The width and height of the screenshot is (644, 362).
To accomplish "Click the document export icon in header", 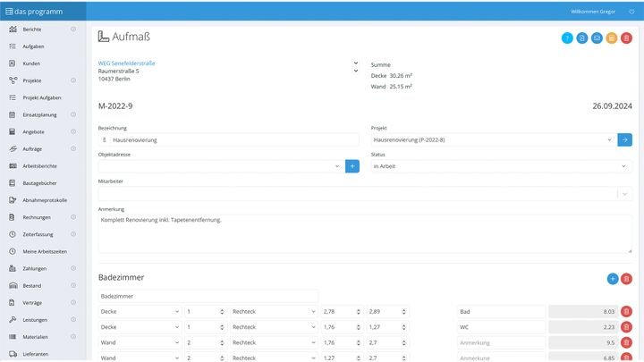I will click(x=582, y=38).
